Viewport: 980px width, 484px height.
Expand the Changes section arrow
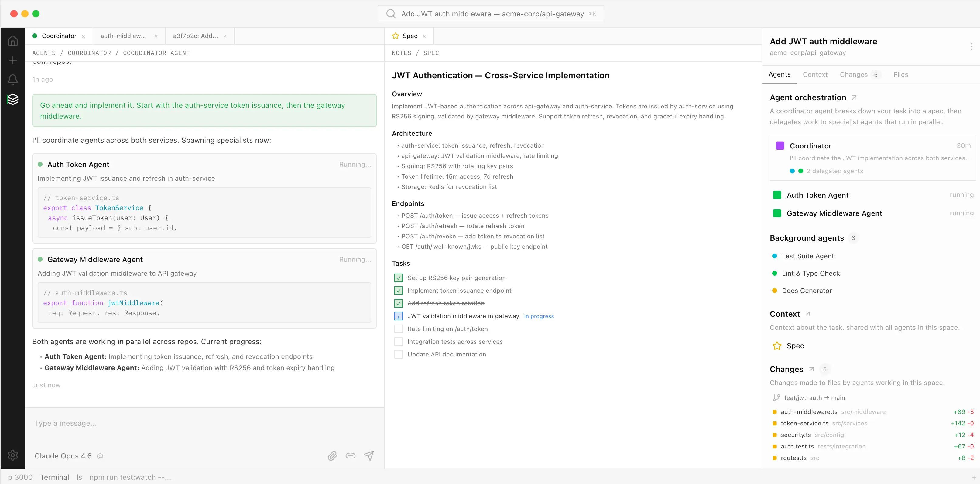tap(811, 369)
